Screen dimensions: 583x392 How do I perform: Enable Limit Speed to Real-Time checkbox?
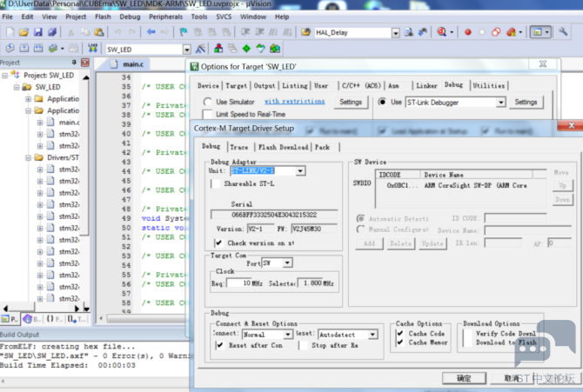(x=207, y=114)
